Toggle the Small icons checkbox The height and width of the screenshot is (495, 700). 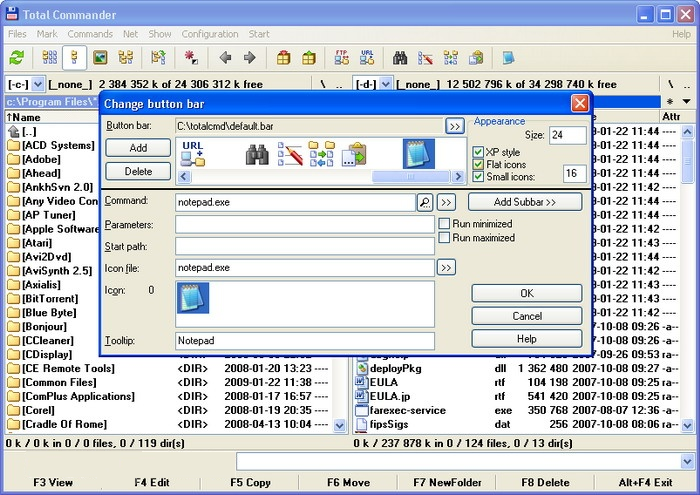[478, 176]
